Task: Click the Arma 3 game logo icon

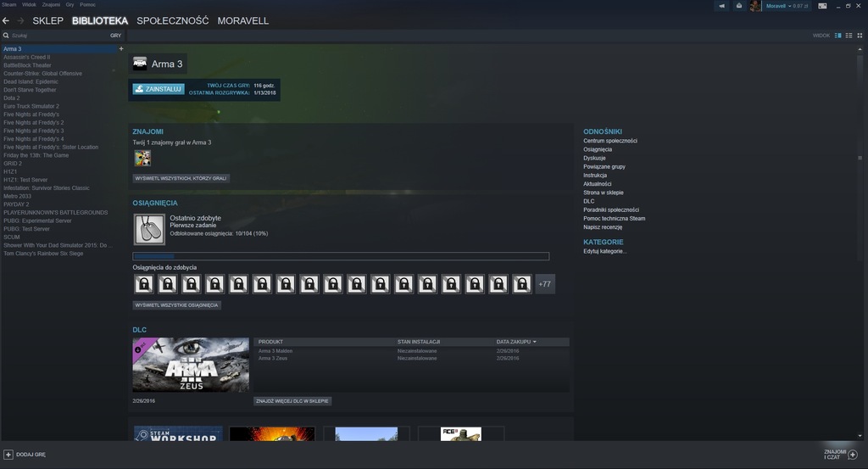Action: click(140, 64)
